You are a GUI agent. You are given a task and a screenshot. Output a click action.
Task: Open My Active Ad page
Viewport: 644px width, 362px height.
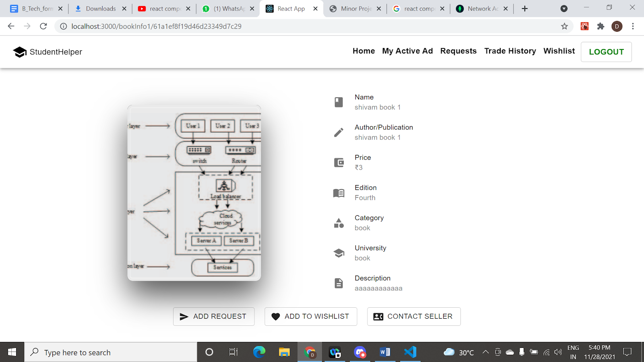(407, 51)
